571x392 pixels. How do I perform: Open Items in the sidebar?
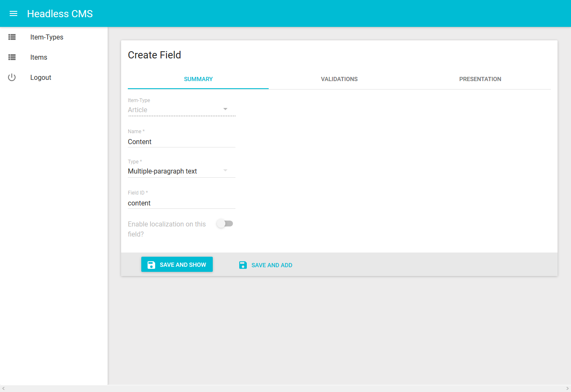click(54, 57)
